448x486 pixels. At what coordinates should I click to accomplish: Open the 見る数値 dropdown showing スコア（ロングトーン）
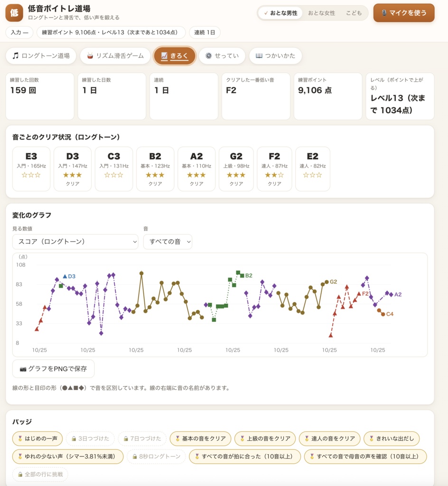[x=75, y=242]
